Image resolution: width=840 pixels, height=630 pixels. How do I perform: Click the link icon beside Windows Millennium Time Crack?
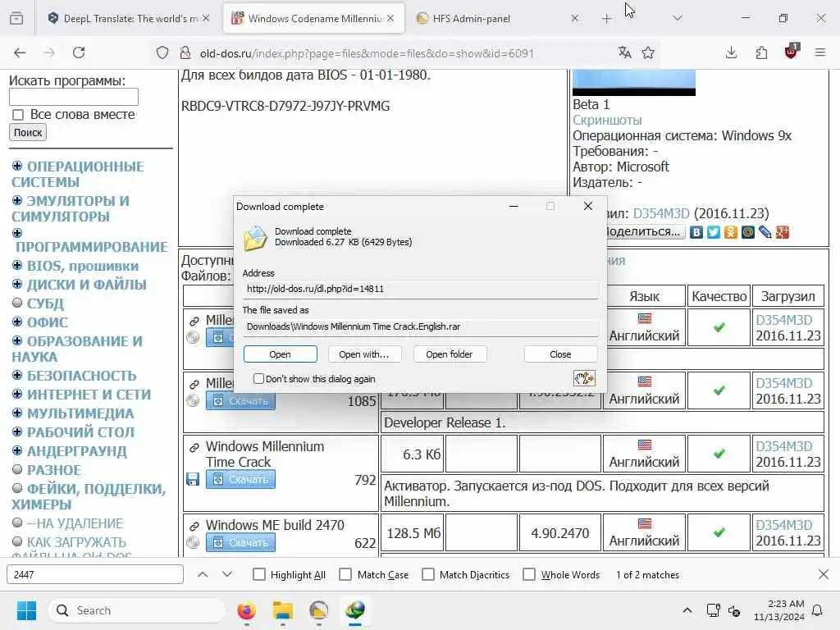coord(194,447)
